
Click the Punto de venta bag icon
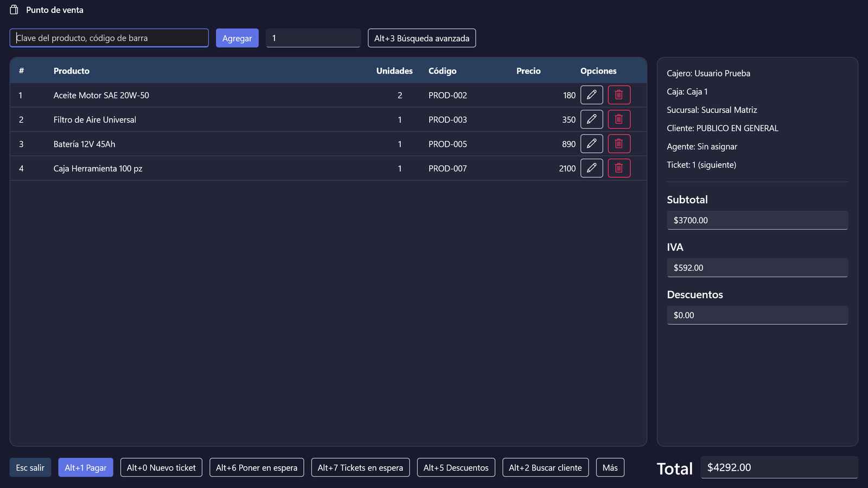tap(14, 10)
